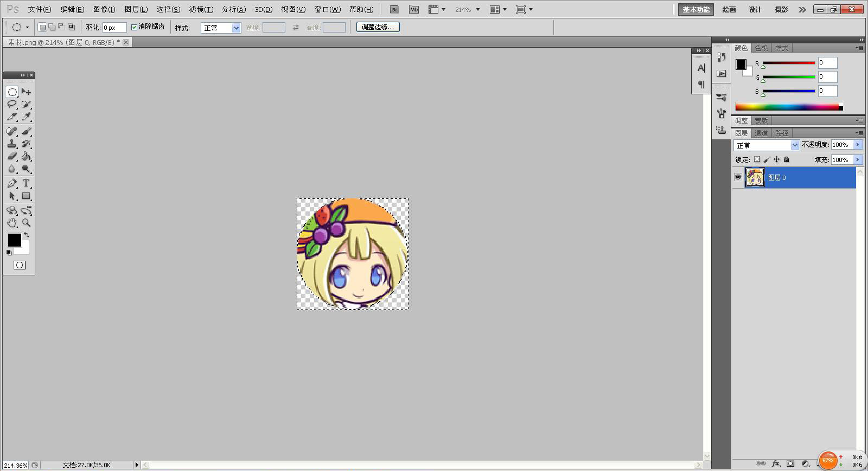Select the Eyedropper tool
Viewport: 868px width, 471px height.
[x=26, y=117]
